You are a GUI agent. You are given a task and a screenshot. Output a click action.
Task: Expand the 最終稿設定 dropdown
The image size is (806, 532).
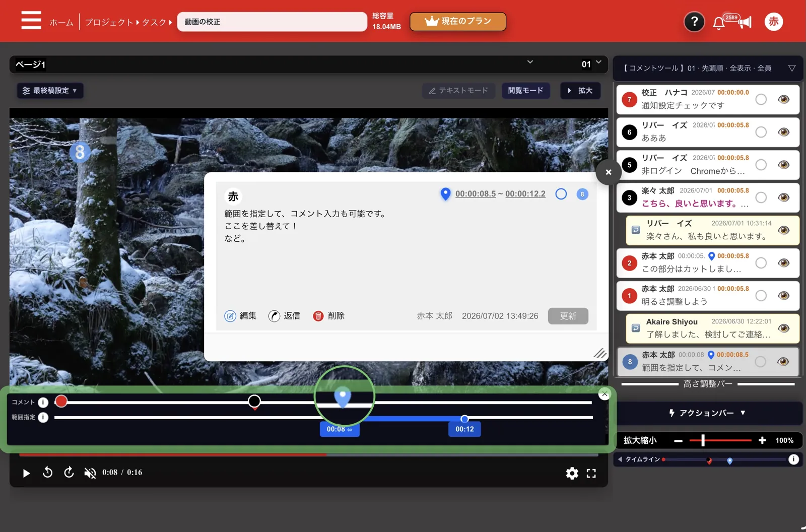pyautogui.click(x=50, y=91)
